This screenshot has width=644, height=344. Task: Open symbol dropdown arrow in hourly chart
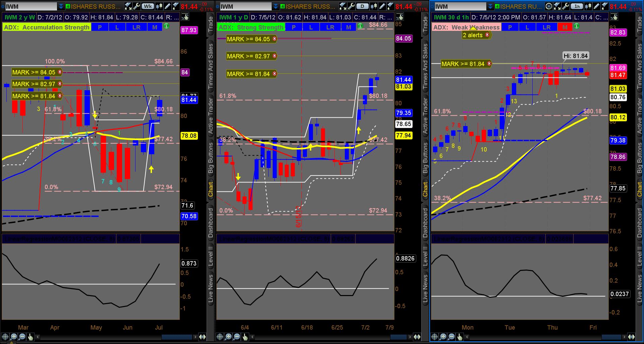(x=490, y=6)
